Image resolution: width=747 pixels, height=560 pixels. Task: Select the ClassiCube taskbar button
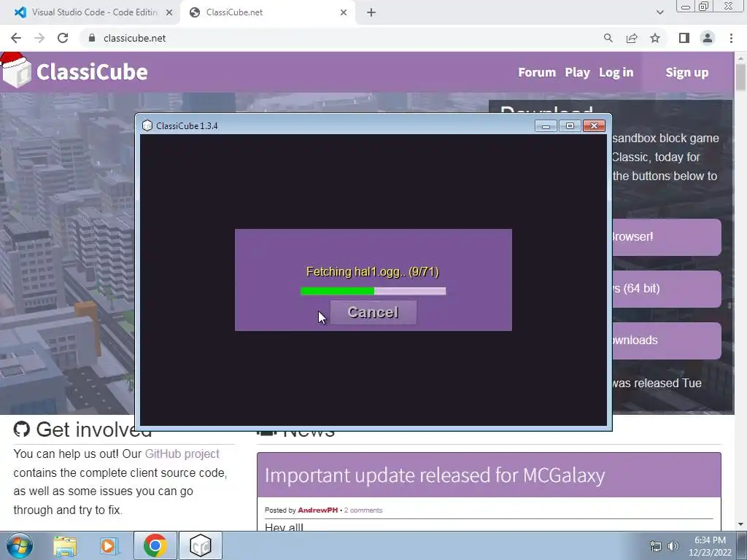point(201,545)
